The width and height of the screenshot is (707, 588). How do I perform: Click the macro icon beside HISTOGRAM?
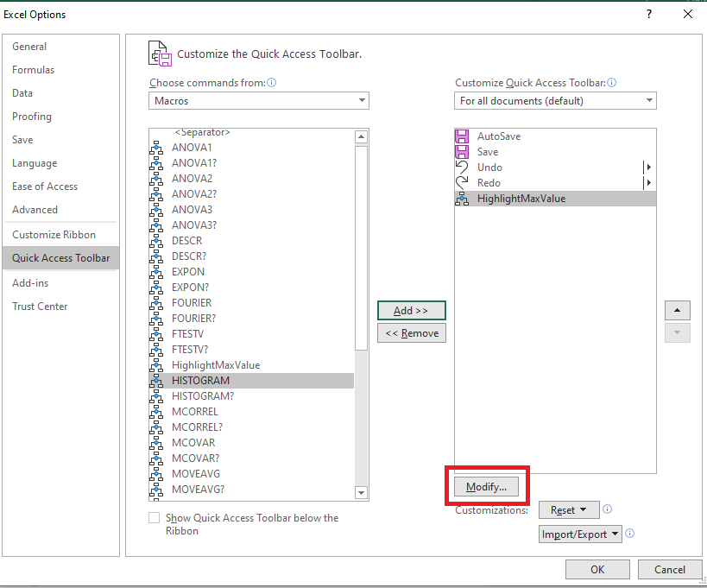(156, 381)
